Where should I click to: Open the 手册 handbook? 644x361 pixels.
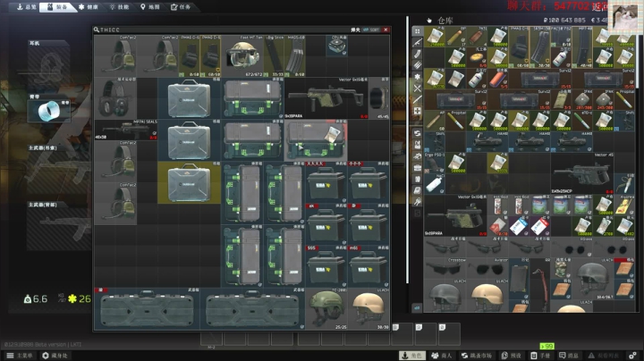click(x=540, y=356)
